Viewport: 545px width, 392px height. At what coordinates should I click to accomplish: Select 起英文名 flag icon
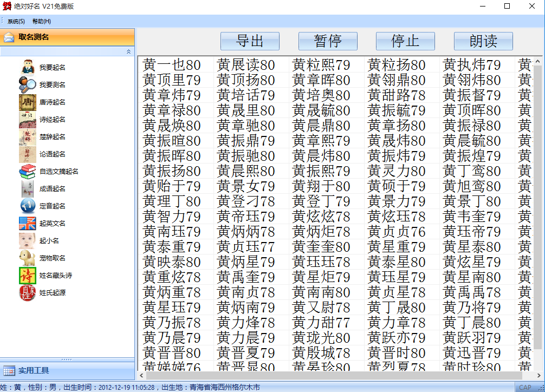coord(27,223)
